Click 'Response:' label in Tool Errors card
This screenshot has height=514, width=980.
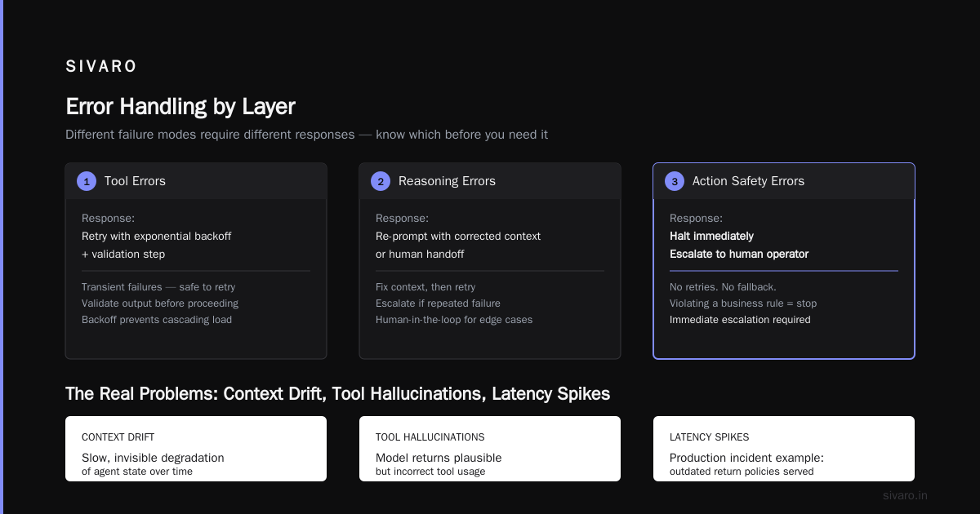click(x=108, y=219)
